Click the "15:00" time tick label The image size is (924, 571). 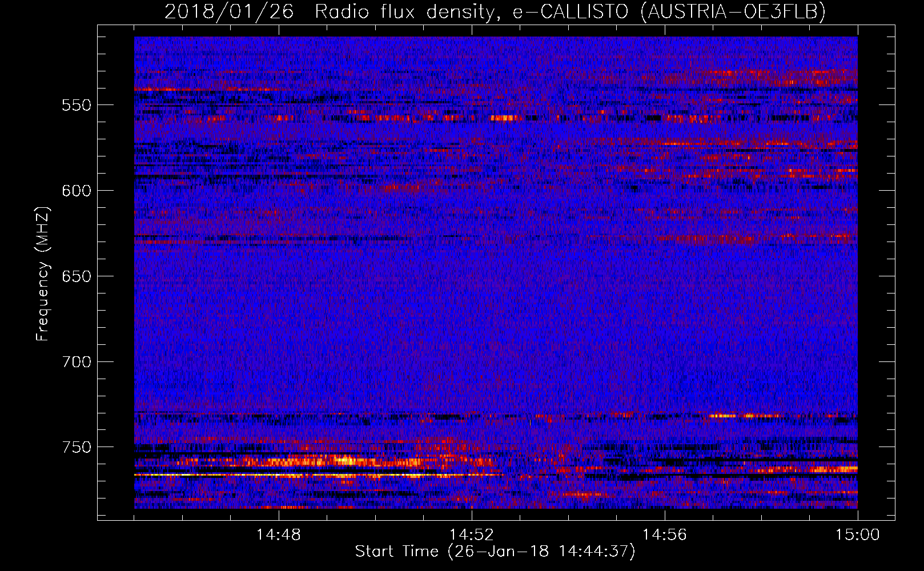[858, 535]
